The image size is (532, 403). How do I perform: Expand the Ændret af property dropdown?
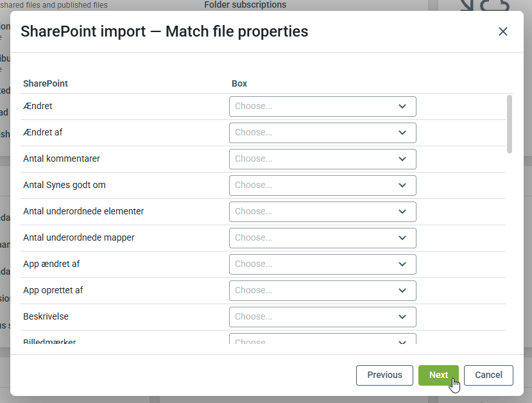click(322, 133)
